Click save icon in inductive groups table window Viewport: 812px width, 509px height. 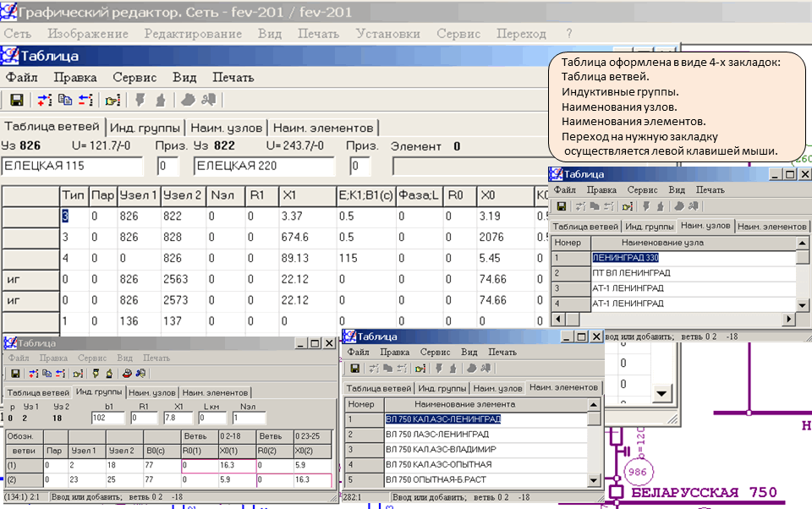pyautogui.click(x=16, y=373)
